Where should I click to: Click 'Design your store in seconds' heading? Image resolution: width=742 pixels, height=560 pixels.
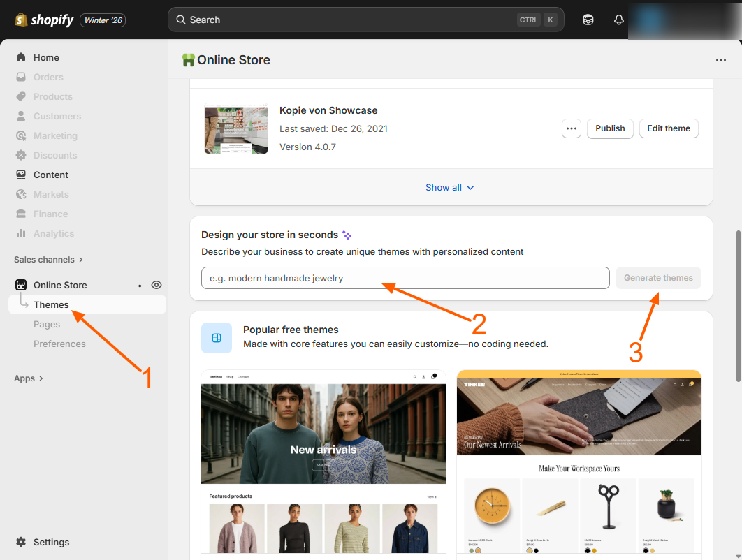point(270,235)
